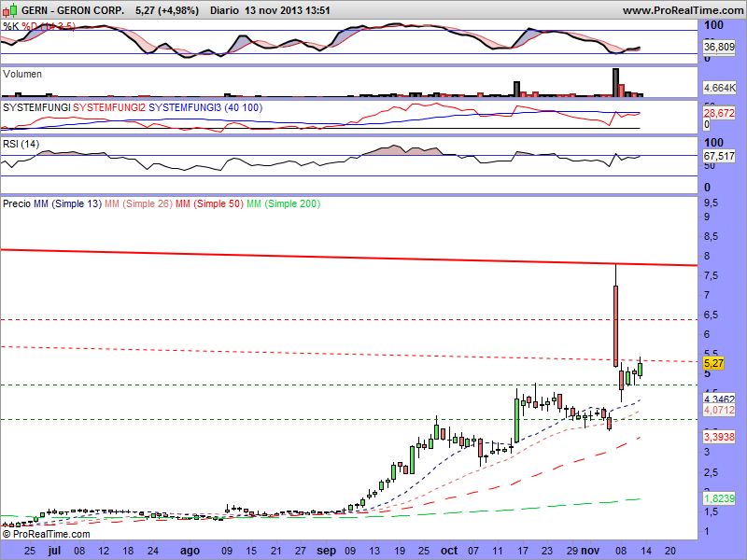747x560 pixels.
Task: Click the ago month label on the date axis
Action: [190, 551]
